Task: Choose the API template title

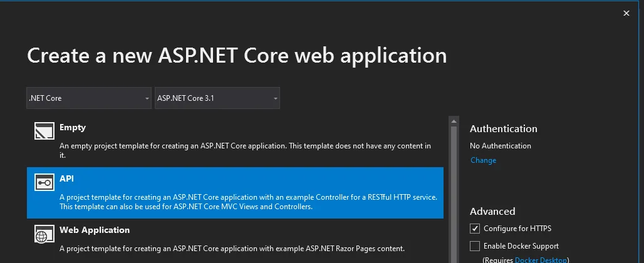Action: [66, 179]
